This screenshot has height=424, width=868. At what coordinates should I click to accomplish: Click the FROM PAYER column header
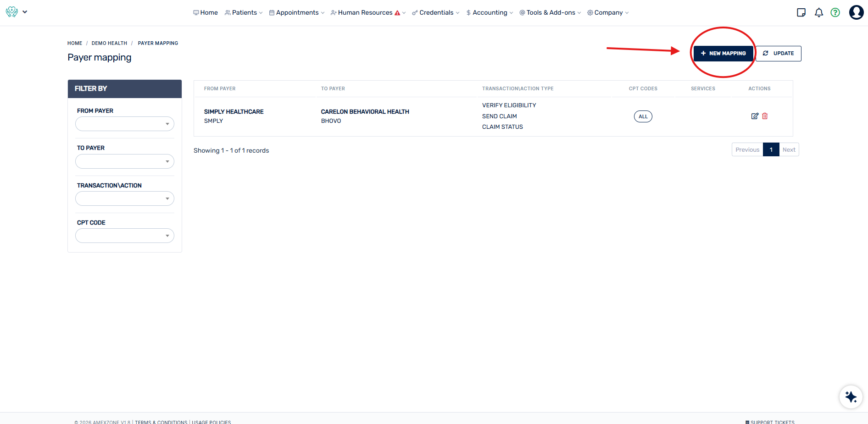pos(220,88)
